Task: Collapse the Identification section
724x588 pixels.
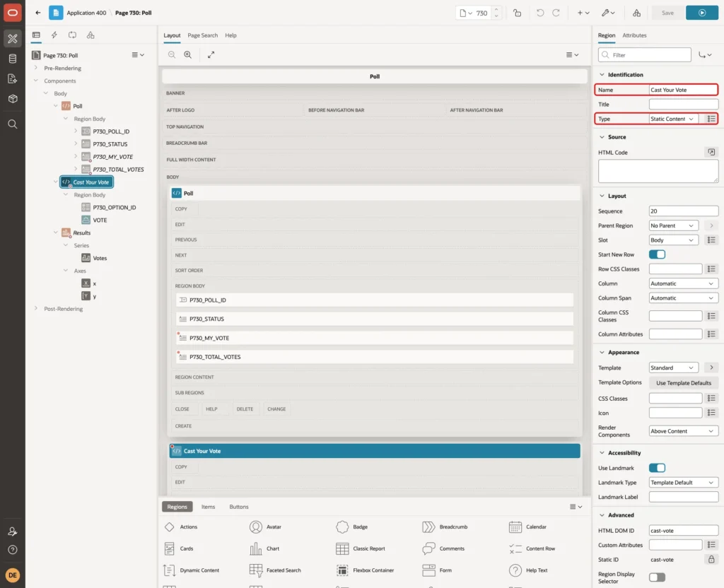Action: pos(602,75)
